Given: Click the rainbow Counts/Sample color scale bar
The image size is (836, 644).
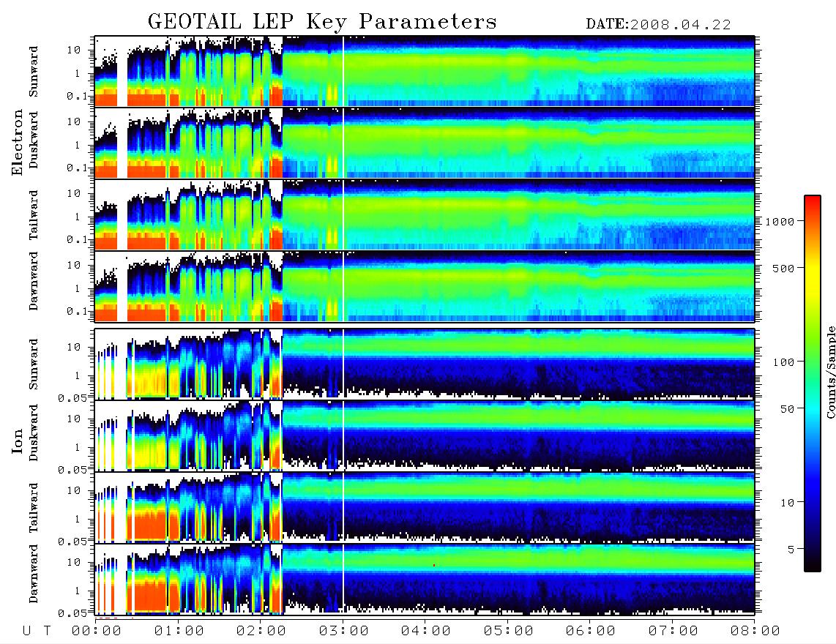Looking at the screenshot, I should point(812,383).
